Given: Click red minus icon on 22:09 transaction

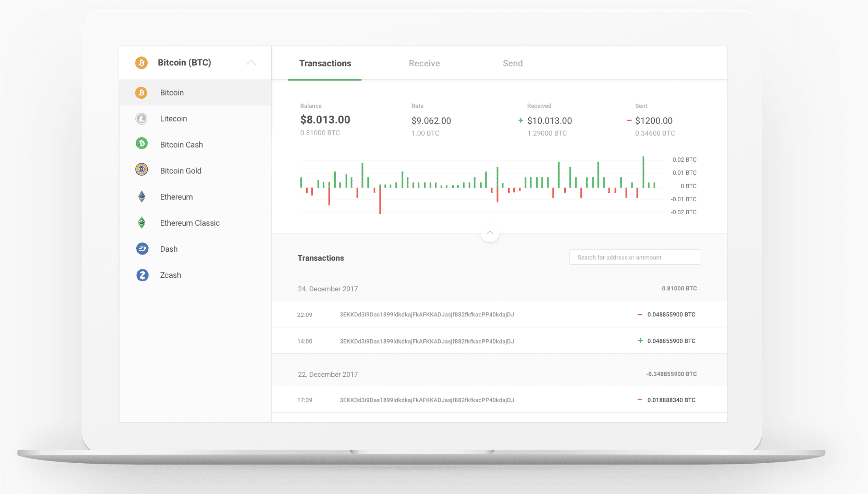Looking at the screenshot, I should click(640, 314).
